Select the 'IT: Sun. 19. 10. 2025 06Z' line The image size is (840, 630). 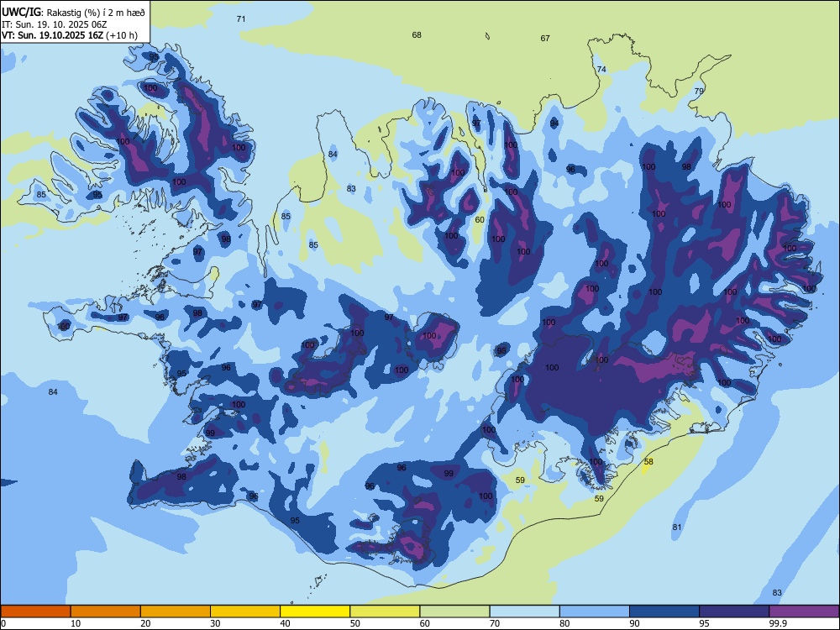coord(54,24)
